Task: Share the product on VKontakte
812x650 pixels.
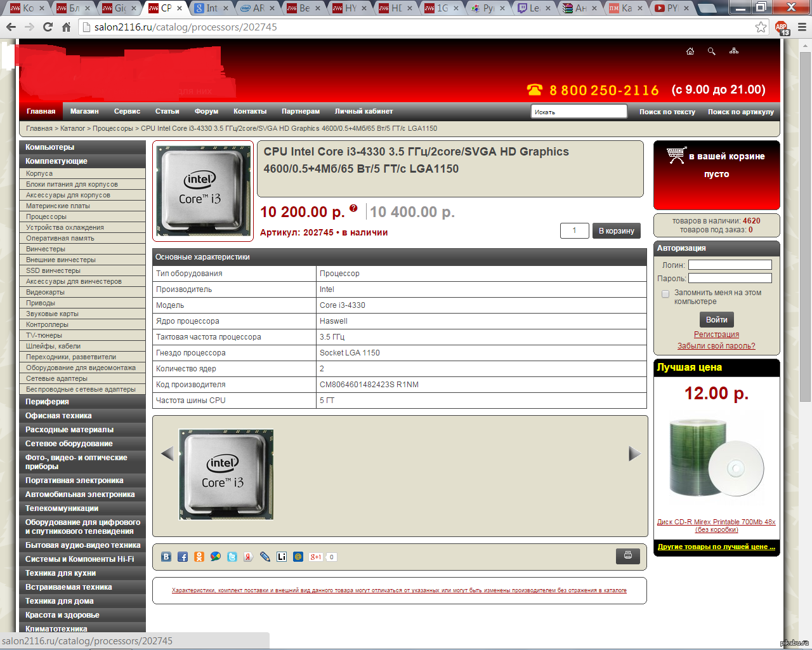Action: coord(166,557)
